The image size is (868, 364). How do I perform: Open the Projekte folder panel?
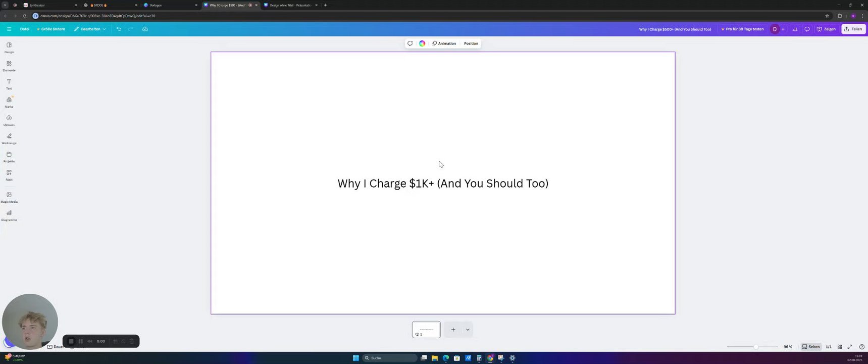[9, 157]
